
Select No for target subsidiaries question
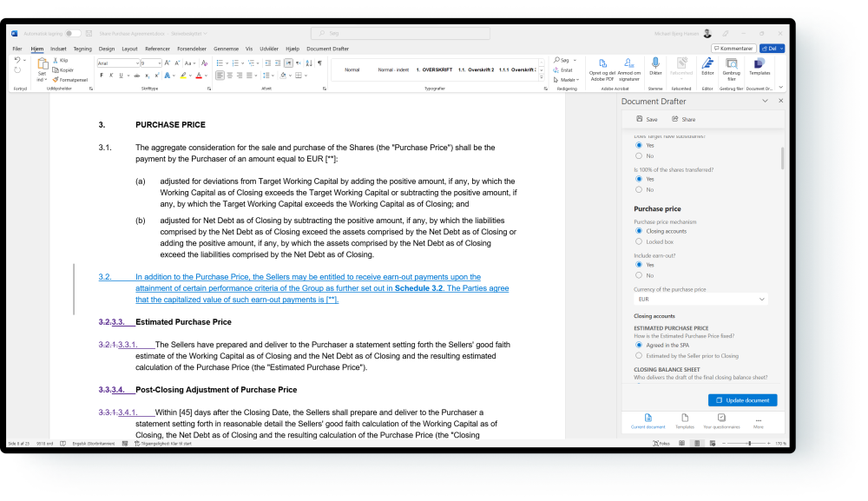[639, 156]
